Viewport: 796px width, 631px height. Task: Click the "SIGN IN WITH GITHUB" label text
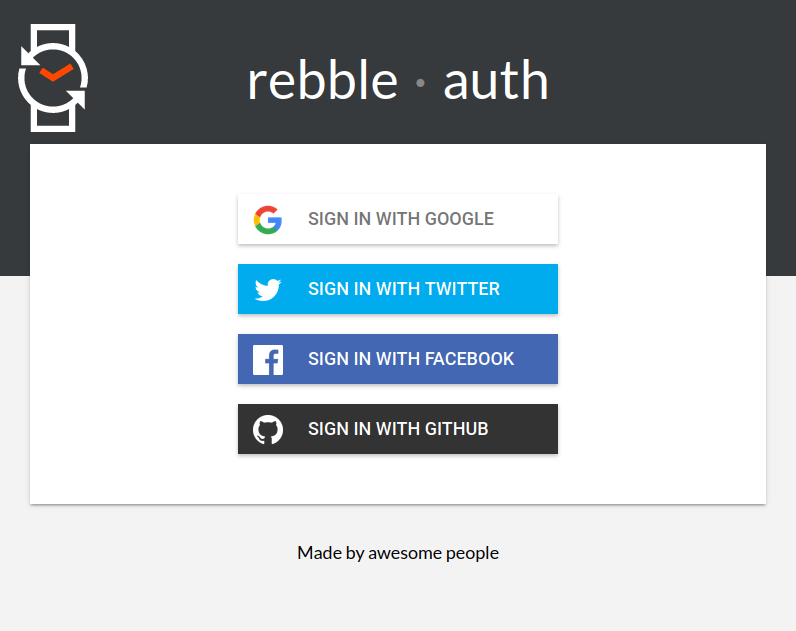[x=398, y=429]
